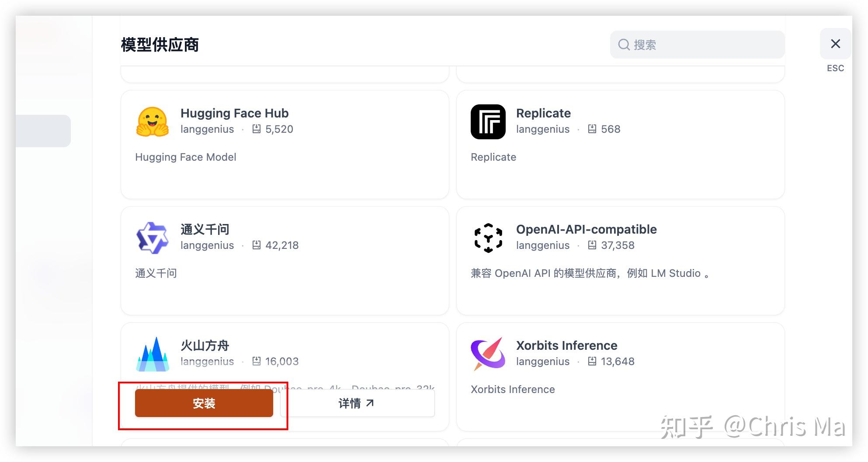This screenshot has width=868, height=462.
Task: Click the Hugging Face Hub emoji logo
Action: click(152, 122)
